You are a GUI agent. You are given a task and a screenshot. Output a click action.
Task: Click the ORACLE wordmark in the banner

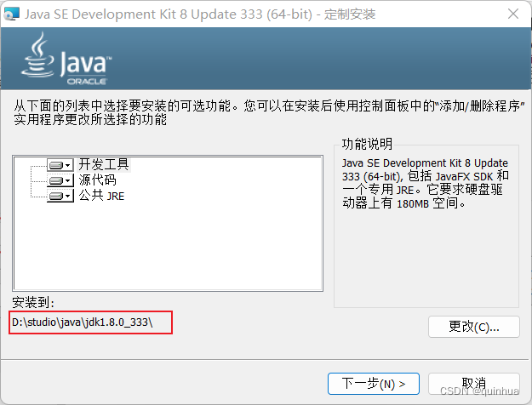[87, 82]
